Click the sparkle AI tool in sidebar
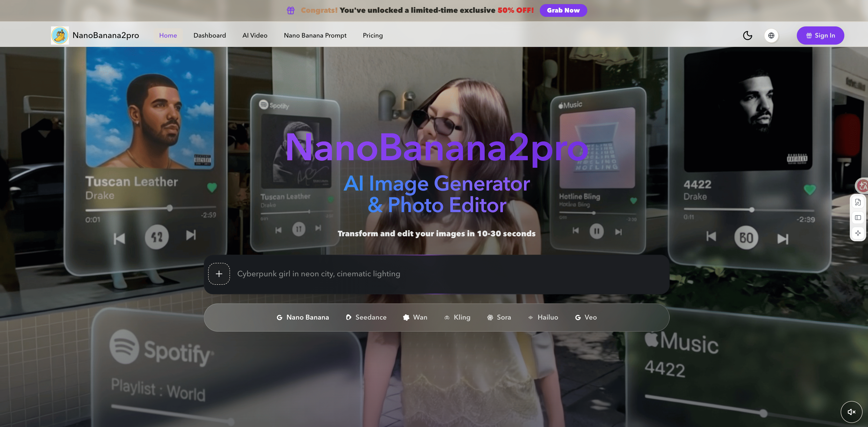 pos(858,233)
